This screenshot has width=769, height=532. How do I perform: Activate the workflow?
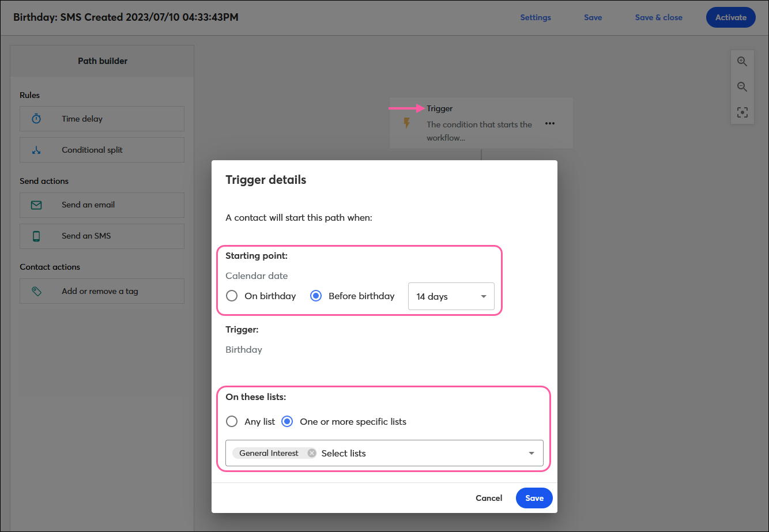click(x=730, y=17)
